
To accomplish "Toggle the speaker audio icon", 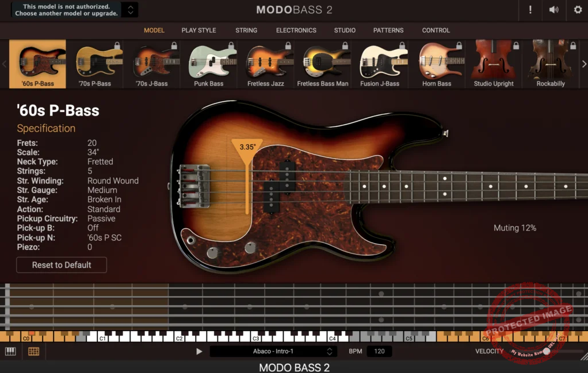I will [x=554, y=10].
